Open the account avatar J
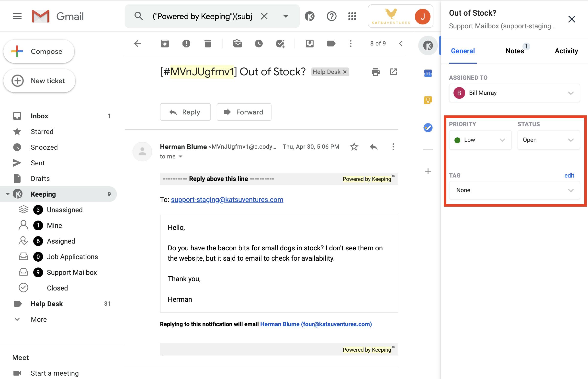This screenshot has width=588, height=379. click(422, 16)
